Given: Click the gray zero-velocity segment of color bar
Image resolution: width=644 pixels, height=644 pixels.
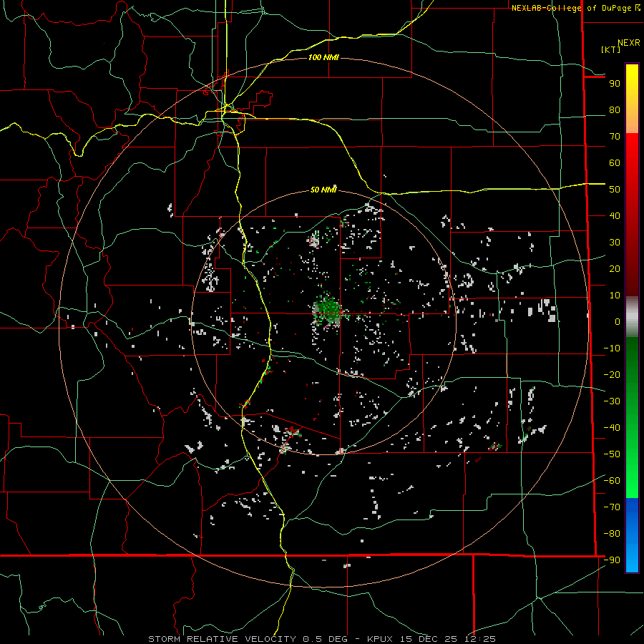Looking at the screenshot, I should 632,317.
